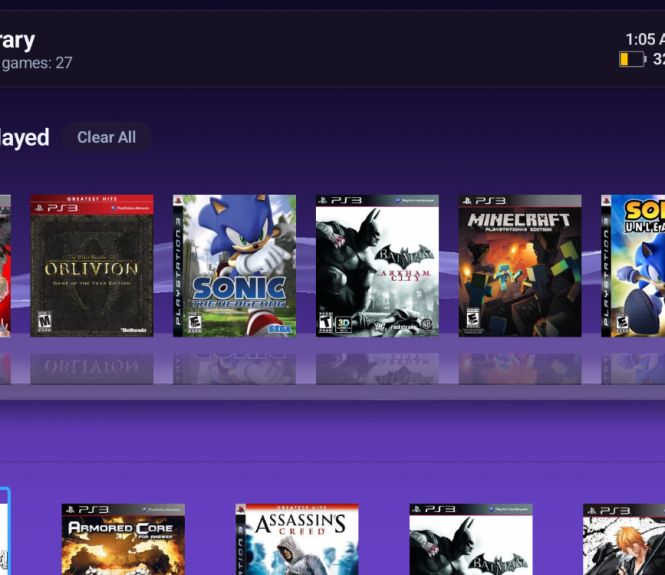Viewport: 665px width, 575px height.
Task: Select the Sonic Unleashed cover
Action: 633,266
